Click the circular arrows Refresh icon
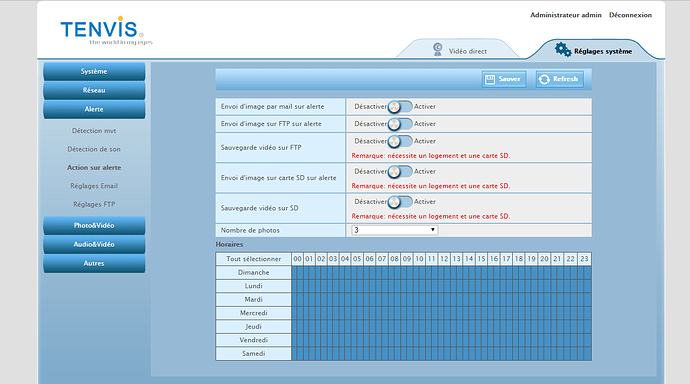This screenshot has height=384, width=690. pos(544,79)
